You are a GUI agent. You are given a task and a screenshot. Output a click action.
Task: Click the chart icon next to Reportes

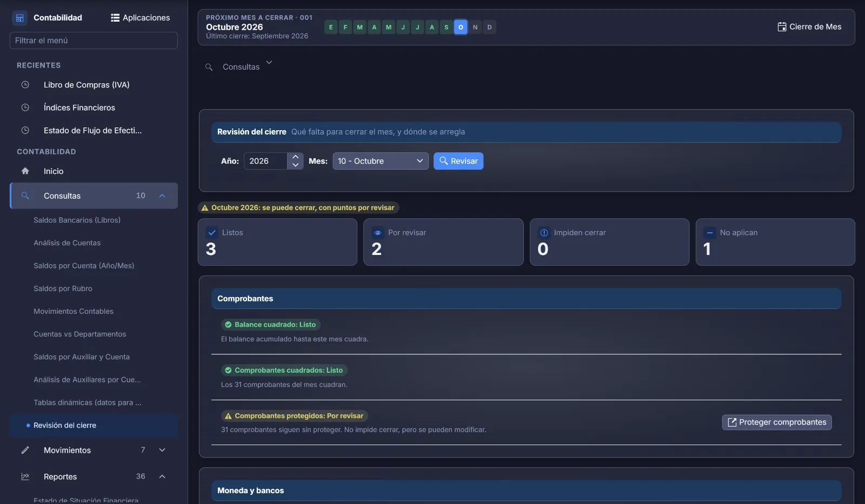[25, 476]
